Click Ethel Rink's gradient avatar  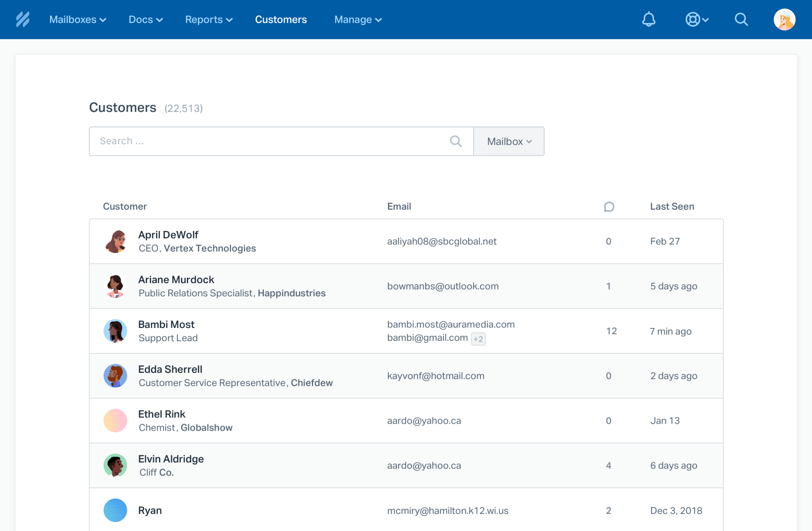coord(115,421)
